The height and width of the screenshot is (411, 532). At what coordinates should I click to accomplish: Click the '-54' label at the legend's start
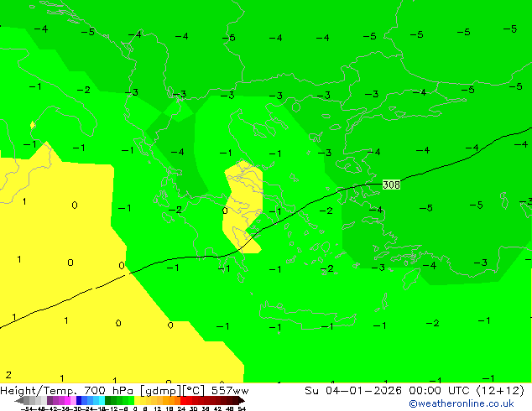27,408
